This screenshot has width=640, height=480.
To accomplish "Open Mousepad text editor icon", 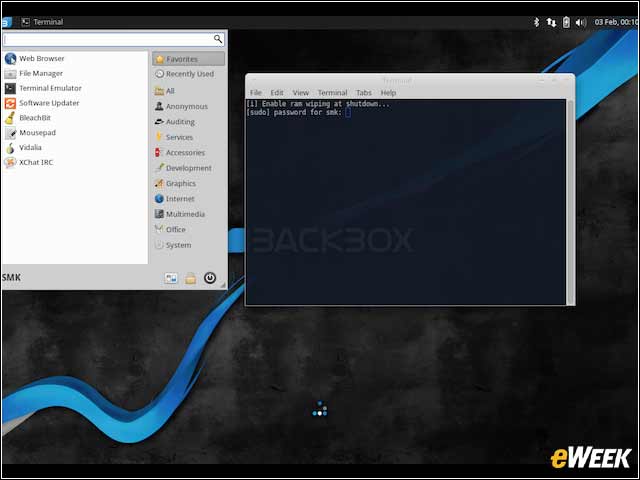I will [10, 133].
